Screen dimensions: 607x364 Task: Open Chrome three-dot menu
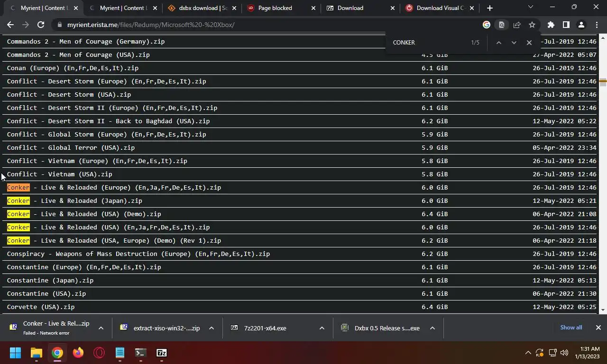(596, 25)
